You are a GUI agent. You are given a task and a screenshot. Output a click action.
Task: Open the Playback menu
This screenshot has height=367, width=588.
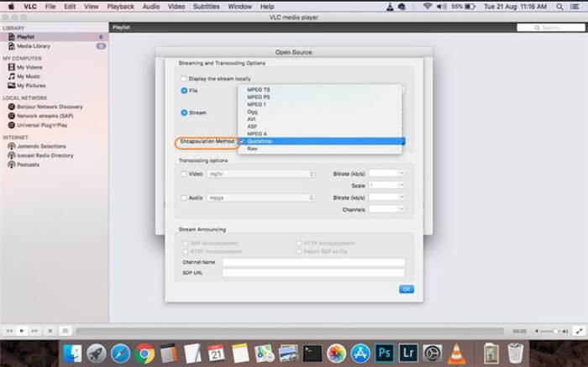coord(120,6)
